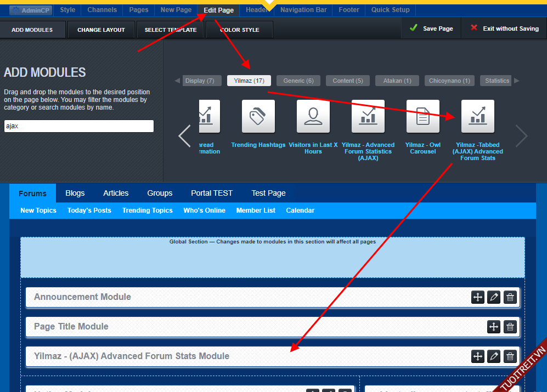Open the Navigation Bar tab
The width and height of the screenshot is (547, 392).
pyautogui.click(x=303, y=10)
